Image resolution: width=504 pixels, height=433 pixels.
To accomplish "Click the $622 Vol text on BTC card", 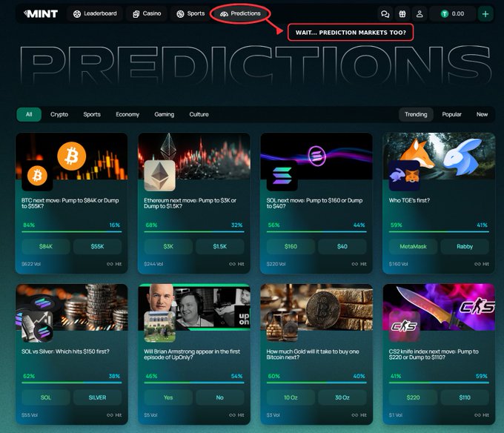I will (x=31, y=264).
